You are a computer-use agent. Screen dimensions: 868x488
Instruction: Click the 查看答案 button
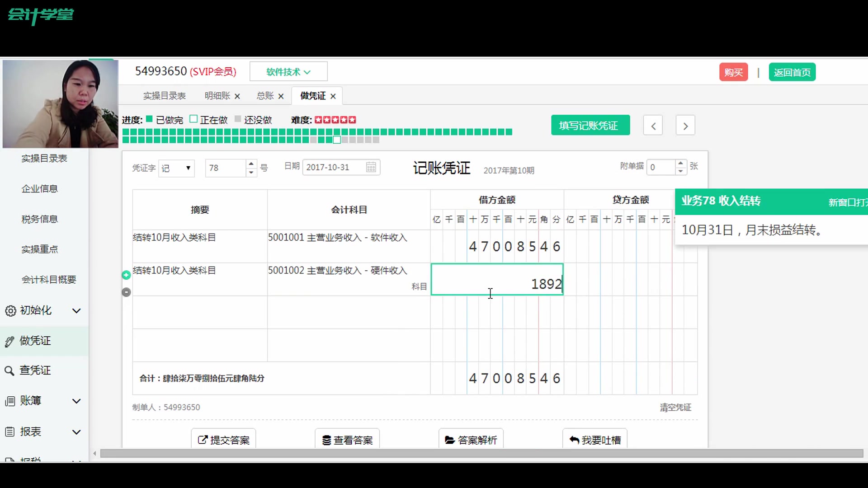(x=347, y=440)
